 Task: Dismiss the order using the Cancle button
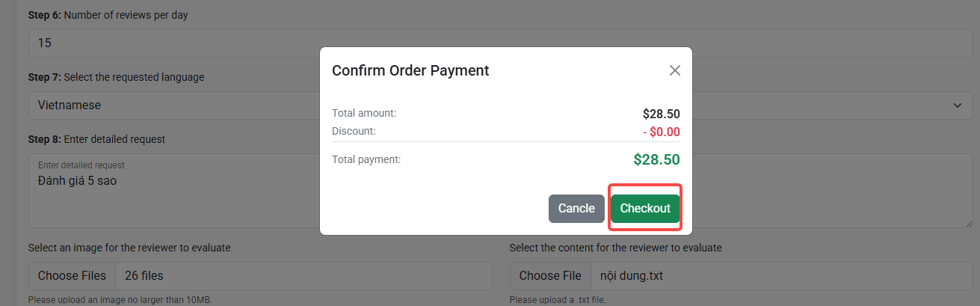click(576, 209)
